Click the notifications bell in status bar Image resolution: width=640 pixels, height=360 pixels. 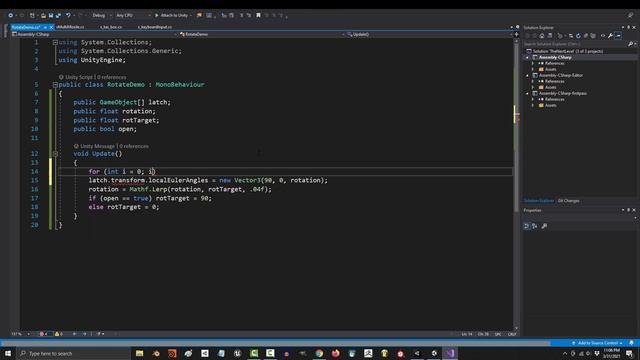click(x=631, y=343)
